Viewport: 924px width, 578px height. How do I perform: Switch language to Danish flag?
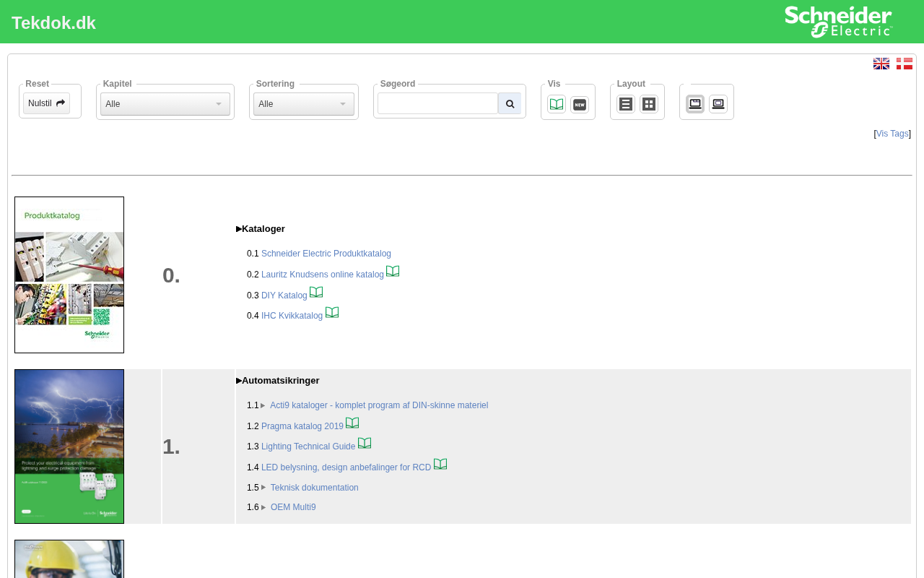click(x=904, y=64)
